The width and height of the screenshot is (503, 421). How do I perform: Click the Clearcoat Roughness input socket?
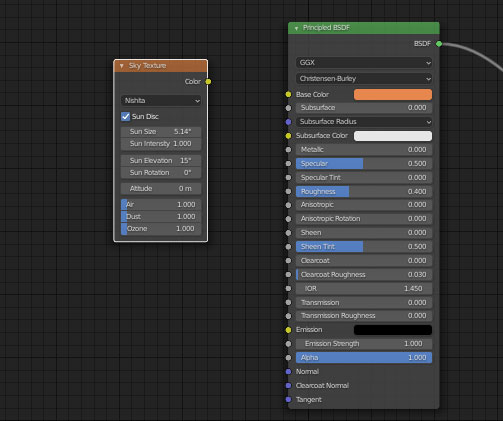288,275
